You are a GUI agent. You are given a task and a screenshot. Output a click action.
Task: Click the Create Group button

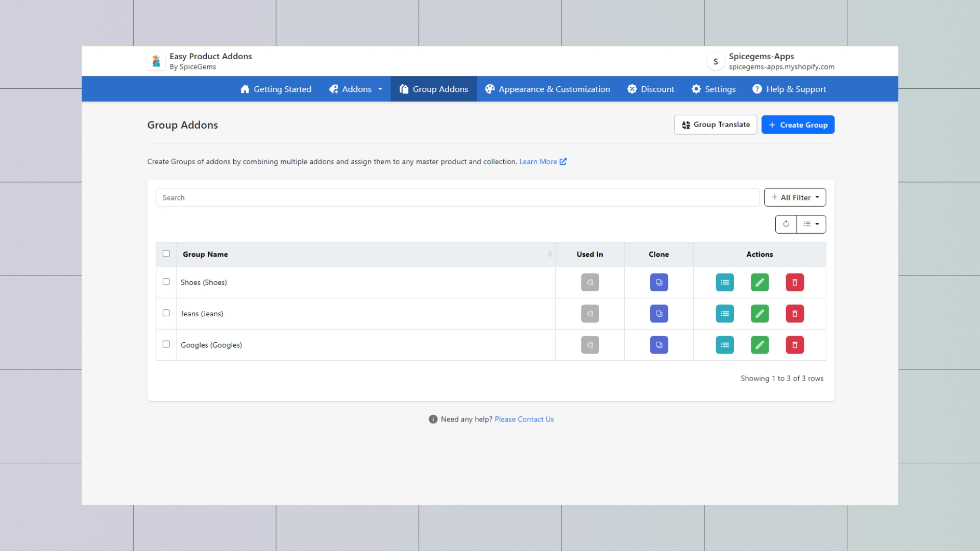[x=797, y=125]
